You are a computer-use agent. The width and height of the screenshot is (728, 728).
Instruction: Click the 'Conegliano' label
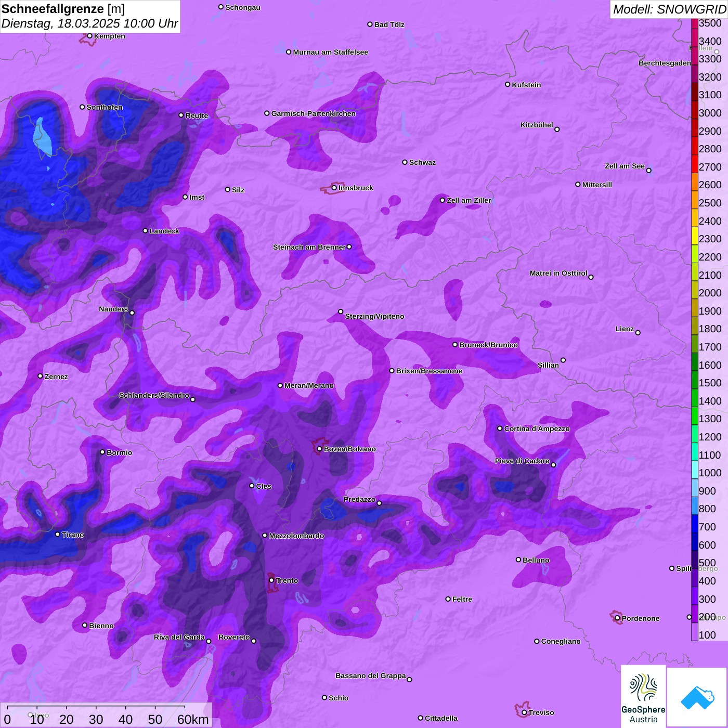click(561, 641)
